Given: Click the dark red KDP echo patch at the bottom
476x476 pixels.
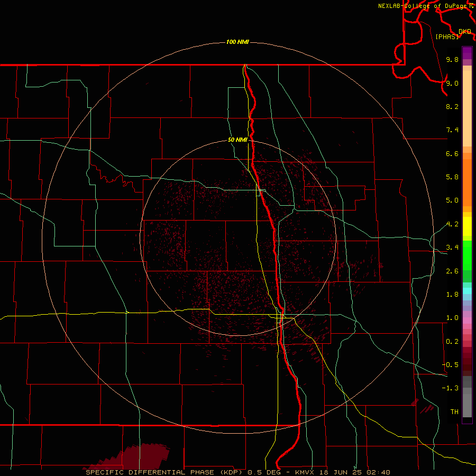Looking at the screenshot, I should tap(136, 457).
